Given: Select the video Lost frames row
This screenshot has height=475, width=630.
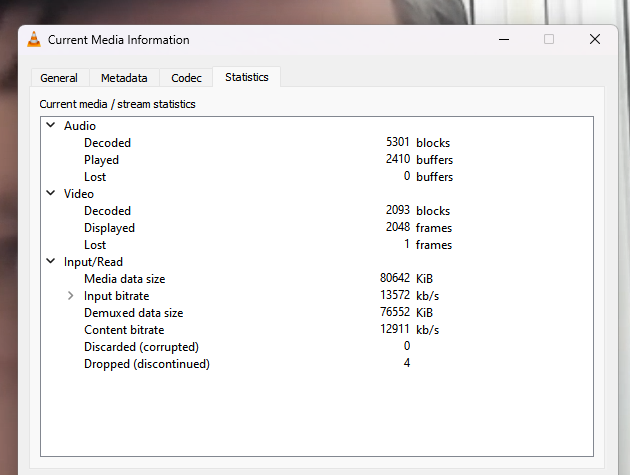Looking at the screenshot, I should click(x=95, y=245).
